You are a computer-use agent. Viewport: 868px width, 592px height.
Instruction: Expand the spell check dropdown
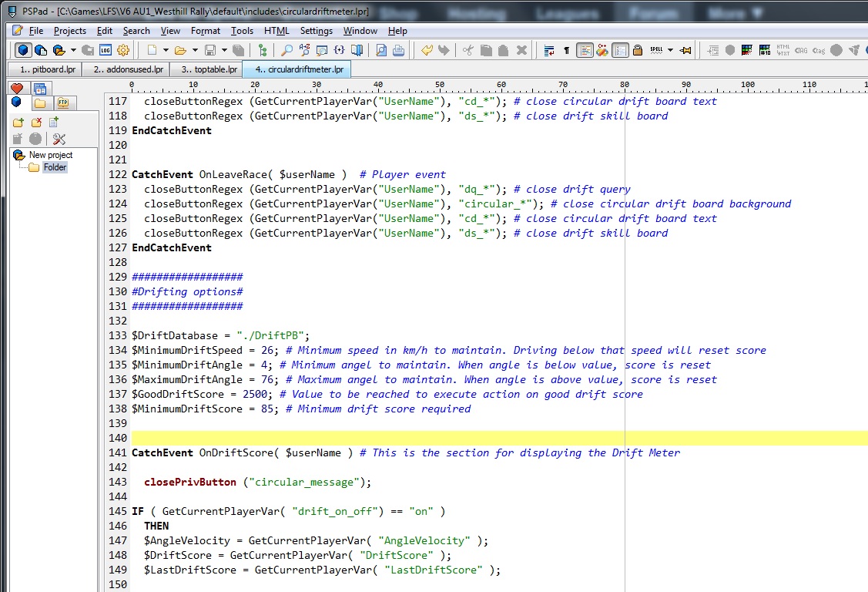(x=670, y=50)
